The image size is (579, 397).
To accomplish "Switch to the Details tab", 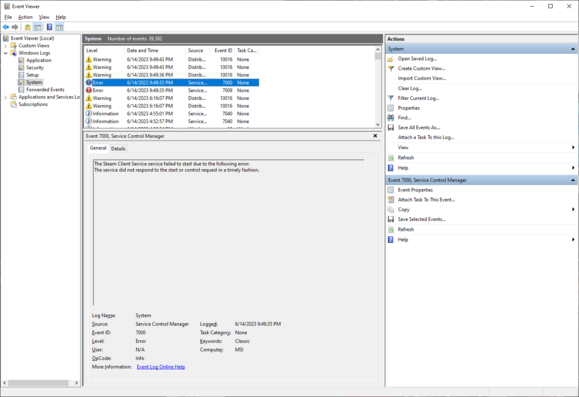I will 118,148.
